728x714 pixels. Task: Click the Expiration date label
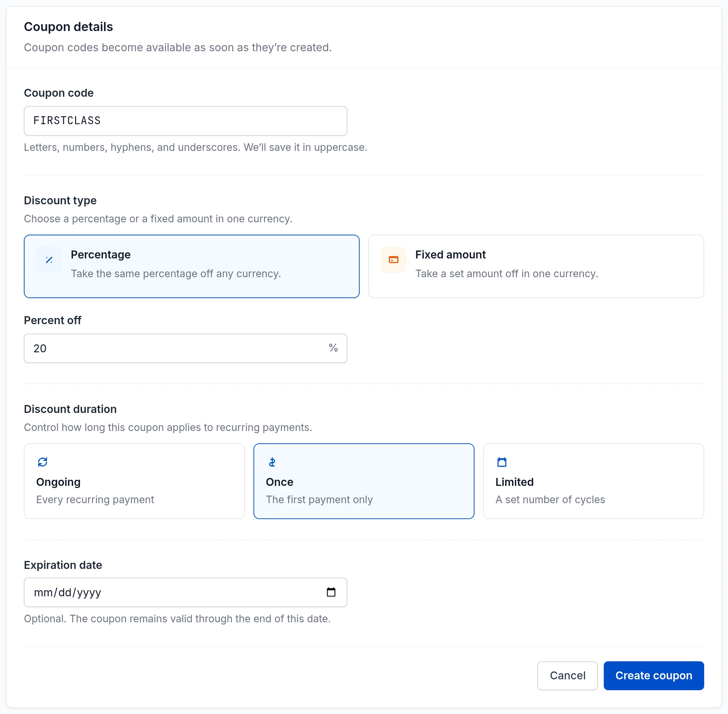click(x=63, y=565)
